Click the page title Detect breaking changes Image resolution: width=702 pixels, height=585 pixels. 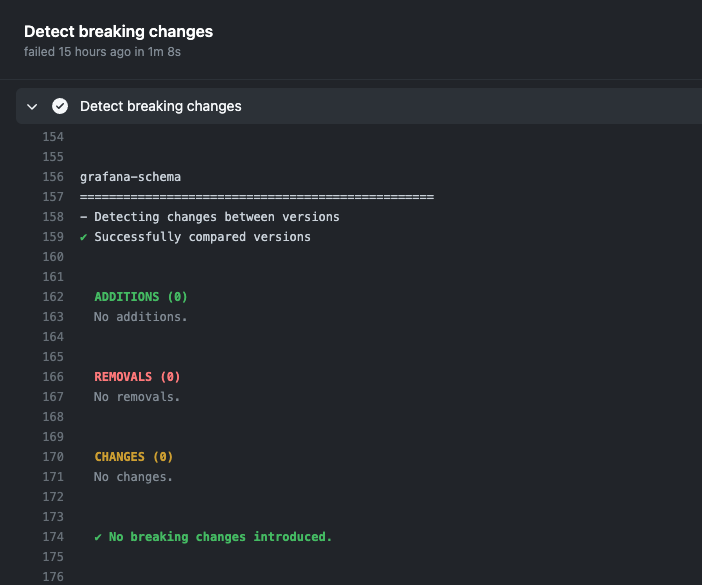(118, 31)
